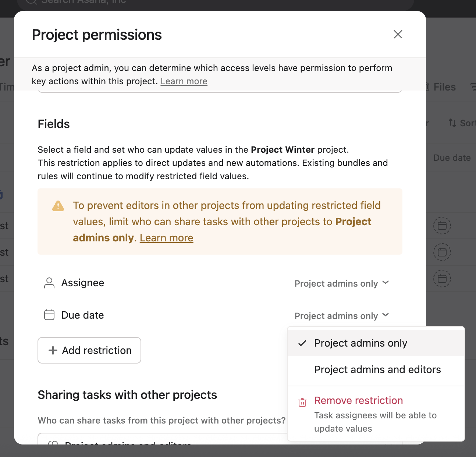The image size is (476, 457).
Task: Click the plus icon in Add restriction
Action: [53, 350]
